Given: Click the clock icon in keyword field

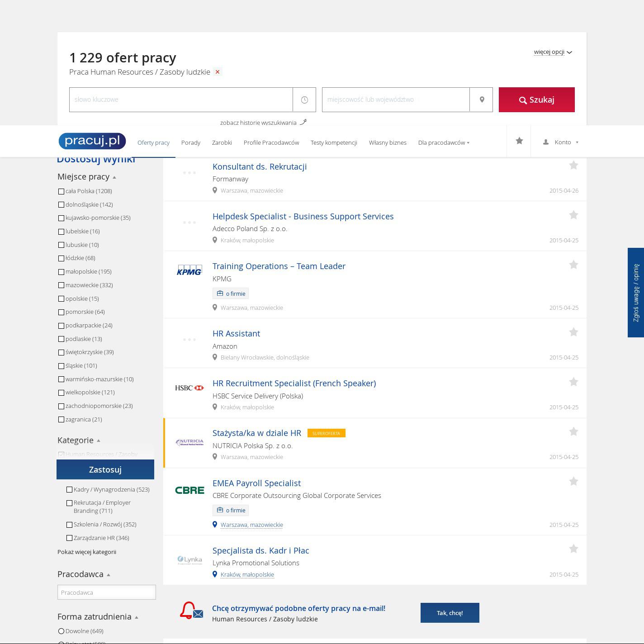Looking at the screenshot, I should pyautogui.click(x=304, y=99).
